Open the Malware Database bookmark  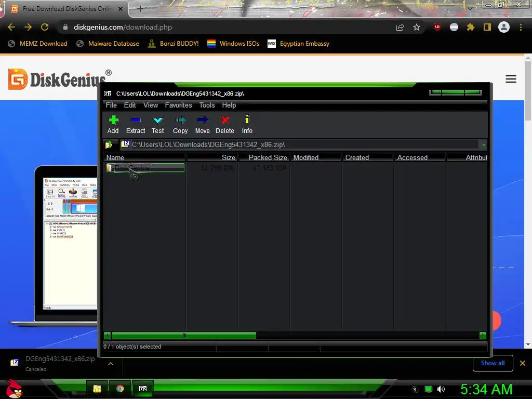tap(108, 44)
